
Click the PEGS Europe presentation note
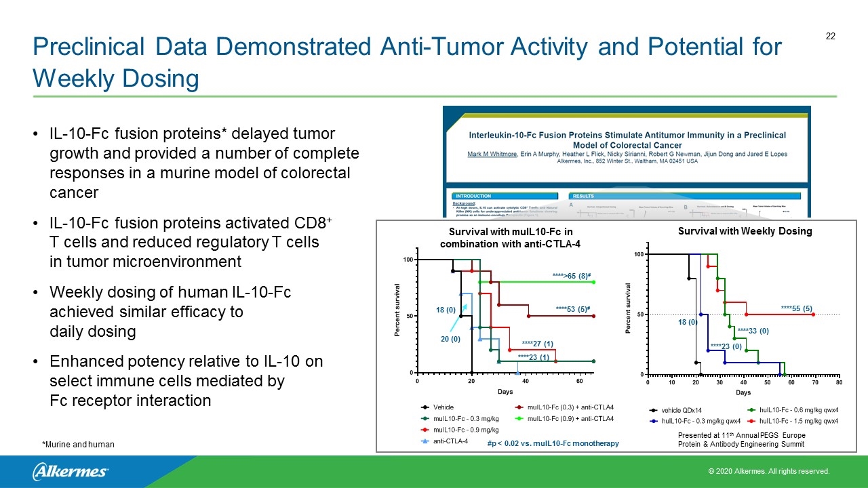(741, 439)
